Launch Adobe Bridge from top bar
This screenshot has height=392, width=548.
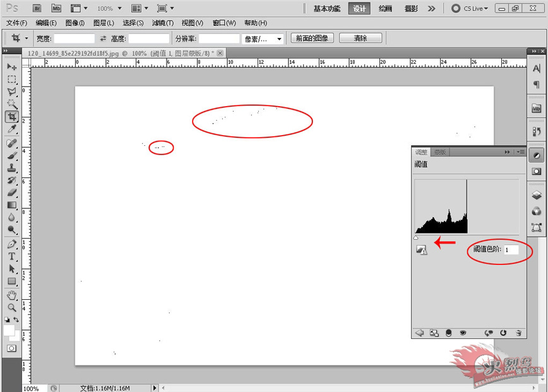point(37,8)
